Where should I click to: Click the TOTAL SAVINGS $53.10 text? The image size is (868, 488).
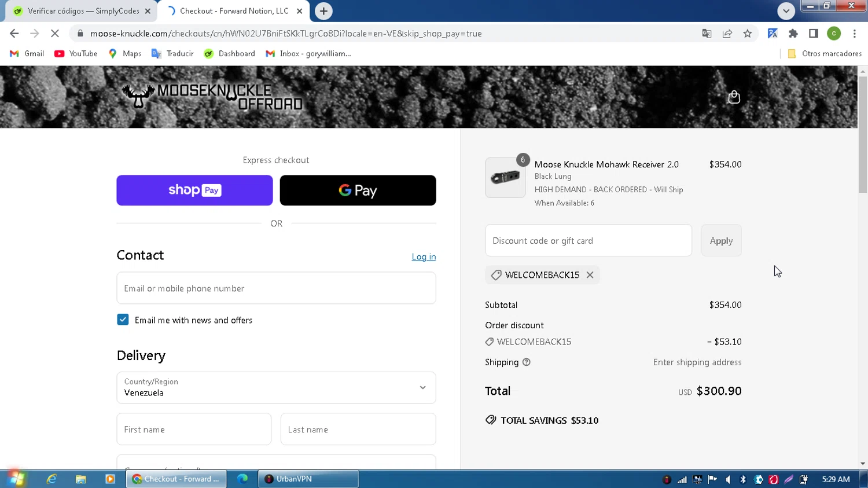click(549, 420)
